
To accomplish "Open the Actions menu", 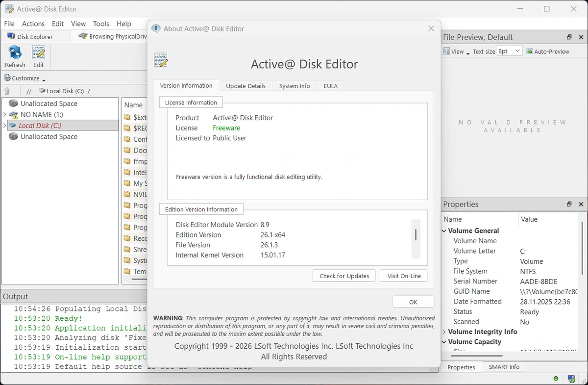I will click(x=33, y=24).
